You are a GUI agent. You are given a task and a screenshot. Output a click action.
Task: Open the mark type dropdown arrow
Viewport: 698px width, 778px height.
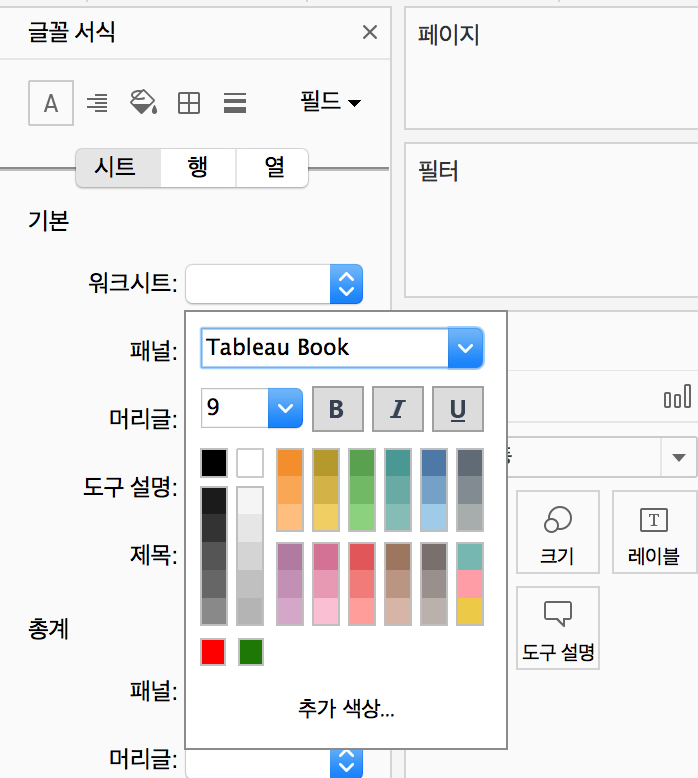[679, 457]
